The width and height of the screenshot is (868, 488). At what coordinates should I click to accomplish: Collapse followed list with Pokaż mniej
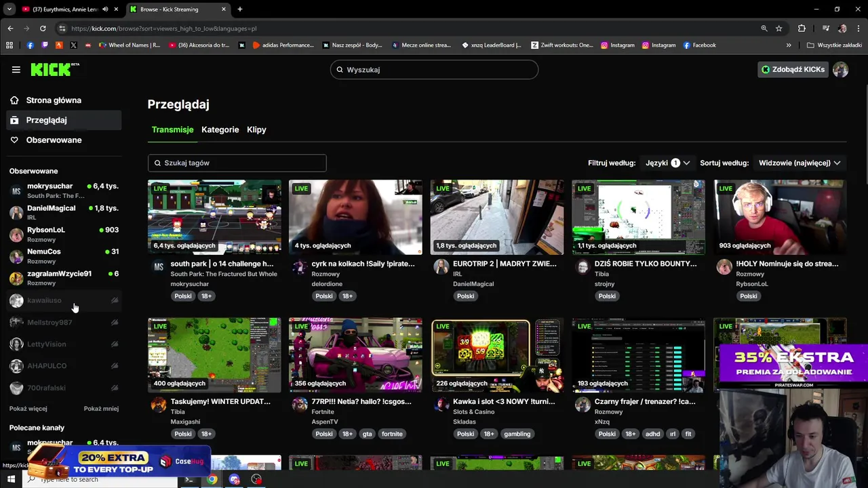[x=101, y=409]
